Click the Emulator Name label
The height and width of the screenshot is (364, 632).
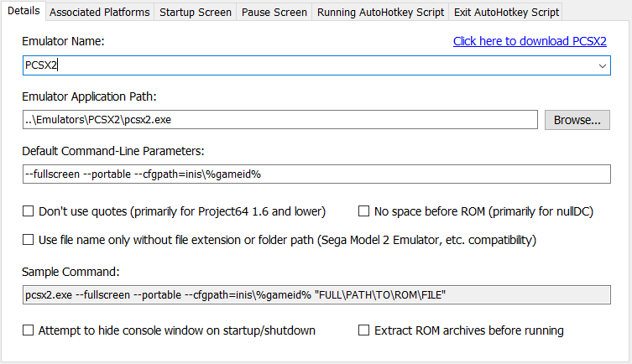[63, 41]
